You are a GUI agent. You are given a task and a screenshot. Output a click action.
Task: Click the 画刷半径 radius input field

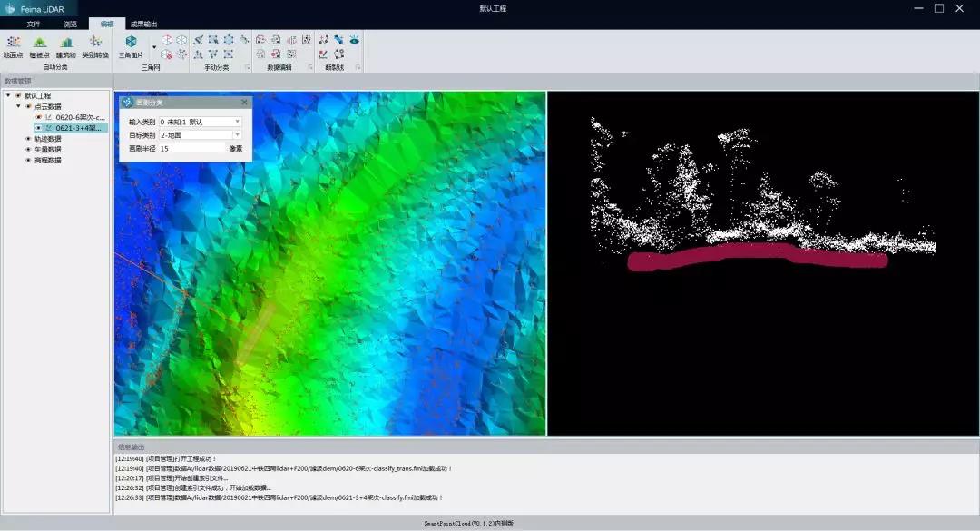point(191,148)
